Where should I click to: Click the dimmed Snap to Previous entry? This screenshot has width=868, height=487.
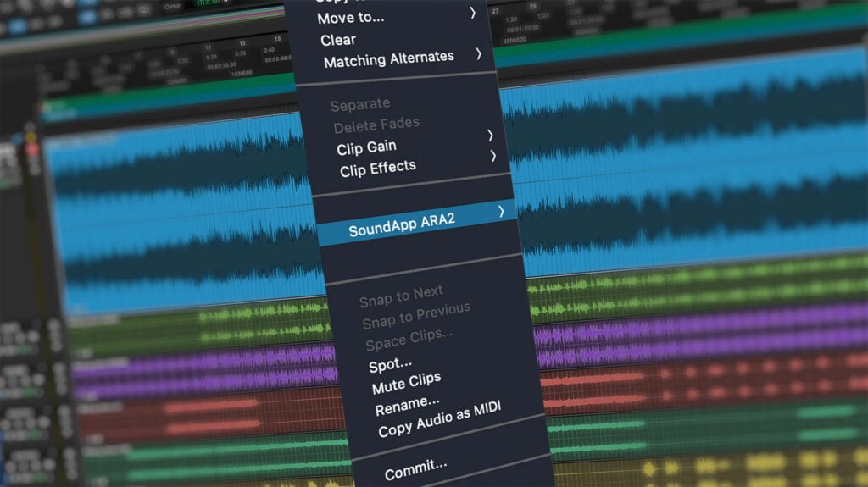416,315
